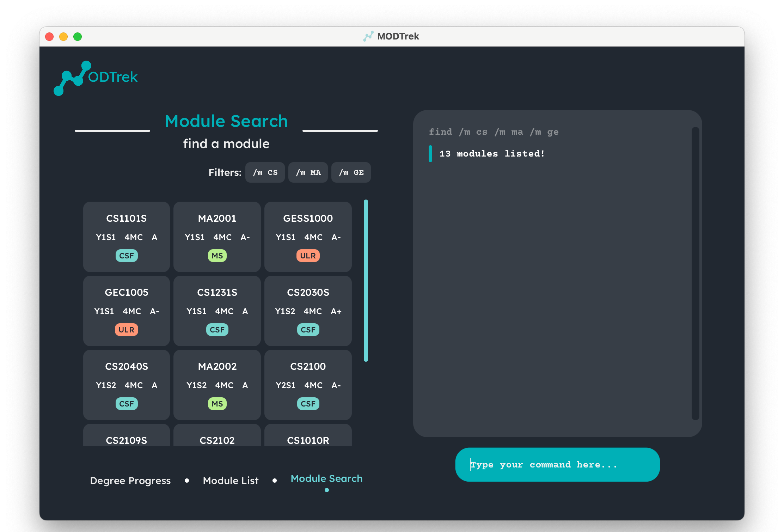Click the module list scrollbar
This screenshot has height=532, width=784.
(x=366, y=281)
